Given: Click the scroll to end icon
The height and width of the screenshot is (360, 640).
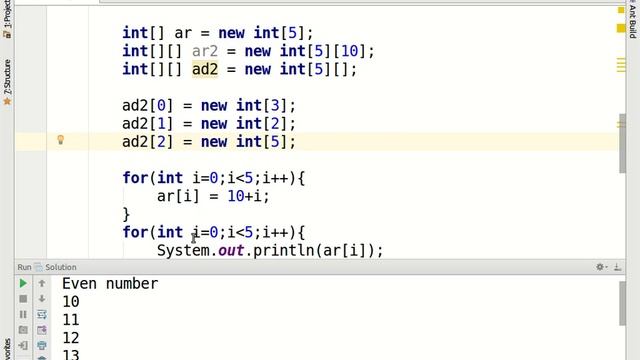Looking at the screenshot, I should coord(42,330).
